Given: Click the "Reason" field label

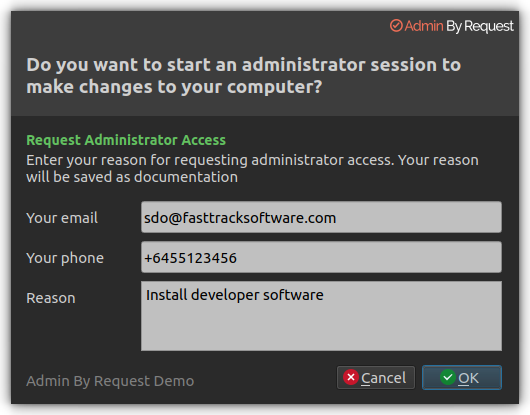Looking at the screenshot, I should [51, 298].
